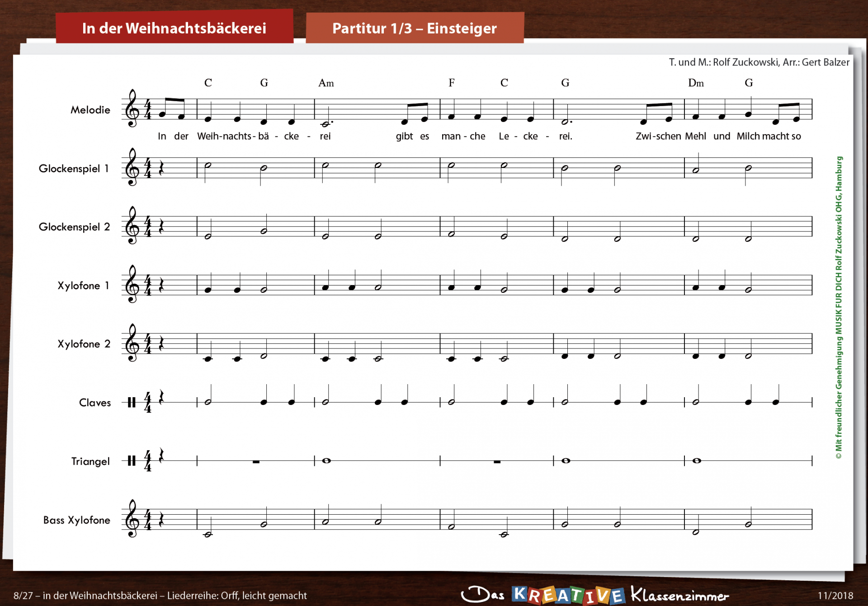Click the composer credit Rolf Zuckowski line
This screenshot has width=868, height=606.
click(x=759, y=62)
